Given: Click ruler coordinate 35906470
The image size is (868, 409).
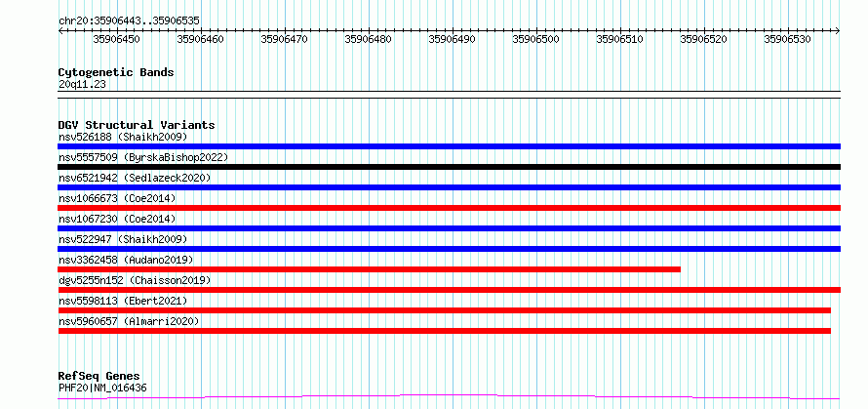Looking at the screenshot, I should tap(284, 39).
